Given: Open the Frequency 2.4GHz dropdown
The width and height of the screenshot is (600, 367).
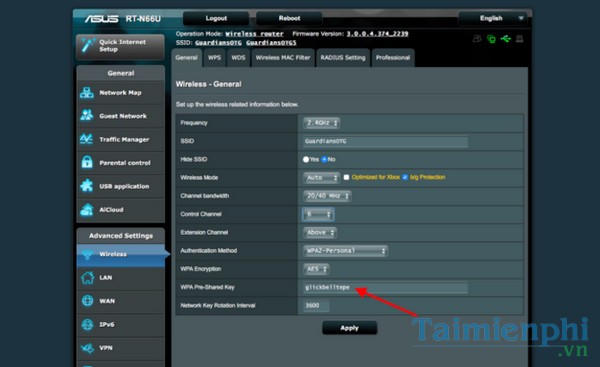Looking at the screenshot, I should pyautogui.click(x=322, y=123).
